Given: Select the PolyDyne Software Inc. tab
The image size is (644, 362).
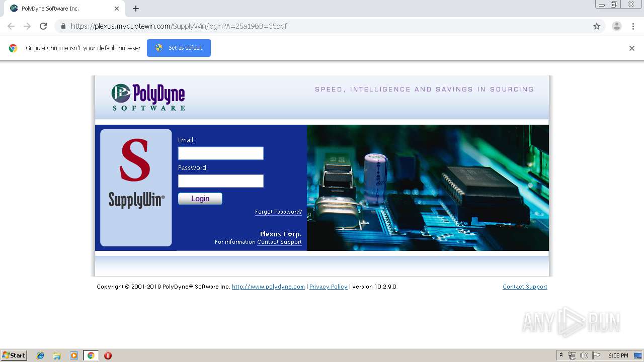Looking at the screenshot, I should 63,9.
